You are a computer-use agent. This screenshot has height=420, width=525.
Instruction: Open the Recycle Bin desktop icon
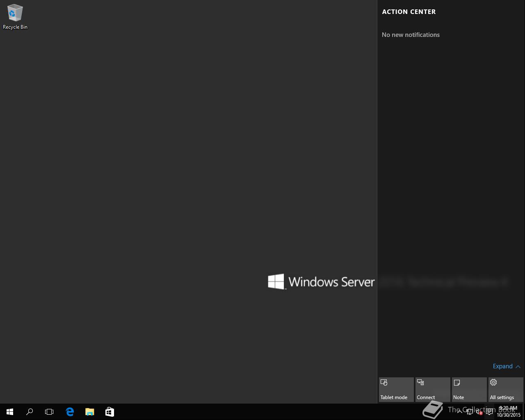pyautogui.click(x=15, y=17)
